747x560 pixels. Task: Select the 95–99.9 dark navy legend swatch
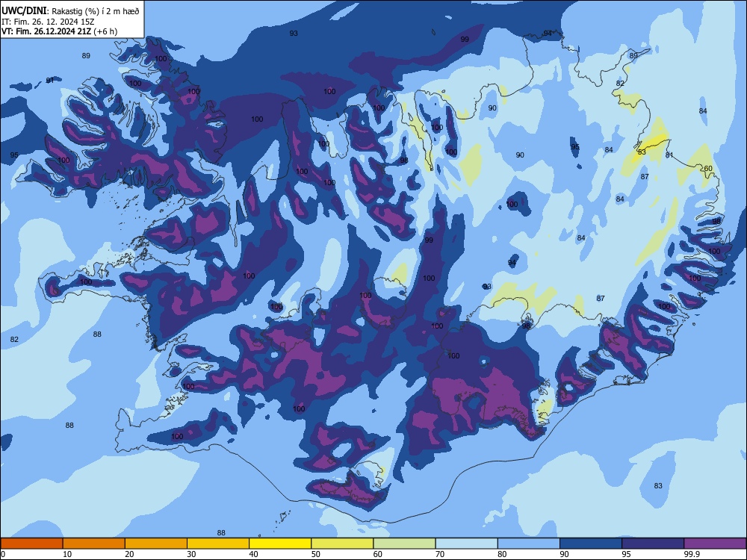tap(653, 544)
